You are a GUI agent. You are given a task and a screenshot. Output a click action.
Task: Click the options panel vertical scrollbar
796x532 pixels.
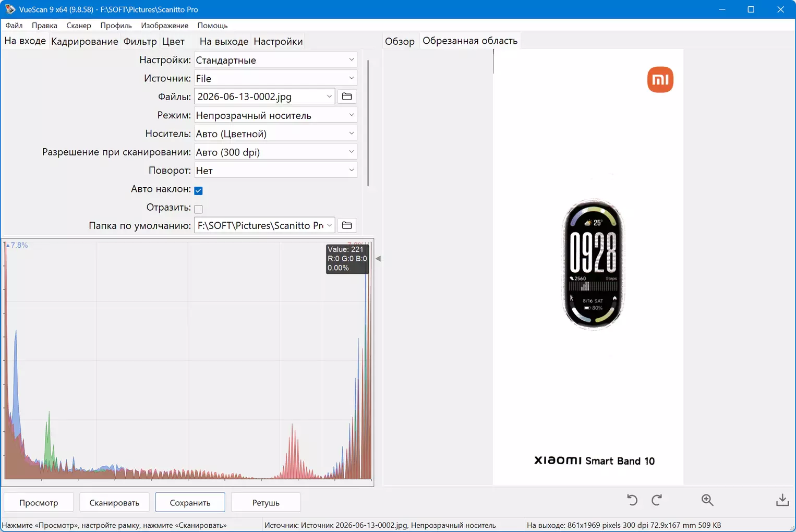pyautogui.click(x=368, y=123)
